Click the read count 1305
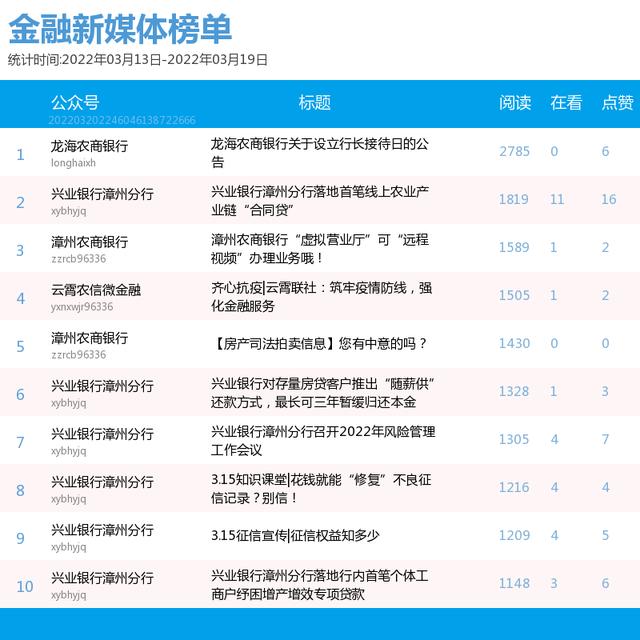Screen dimensions: 640x640 514,440
